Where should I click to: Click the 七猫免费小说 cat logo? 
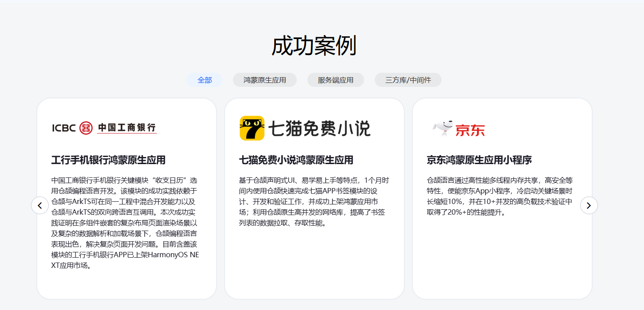click(305, 128)
